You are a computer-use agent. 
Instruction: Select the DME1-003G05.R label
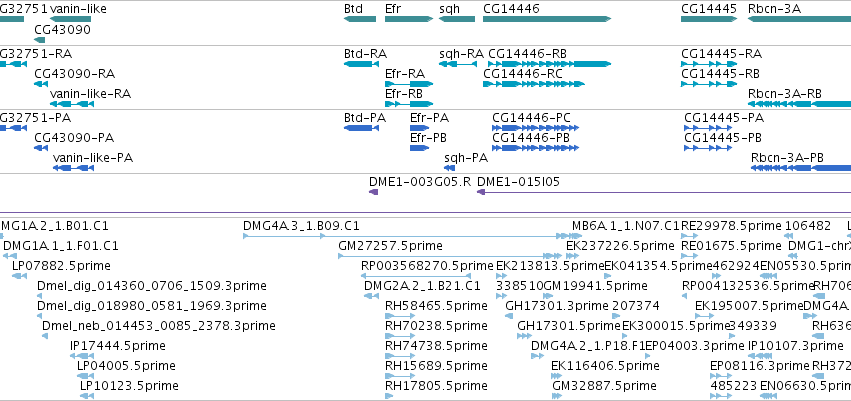420,182
